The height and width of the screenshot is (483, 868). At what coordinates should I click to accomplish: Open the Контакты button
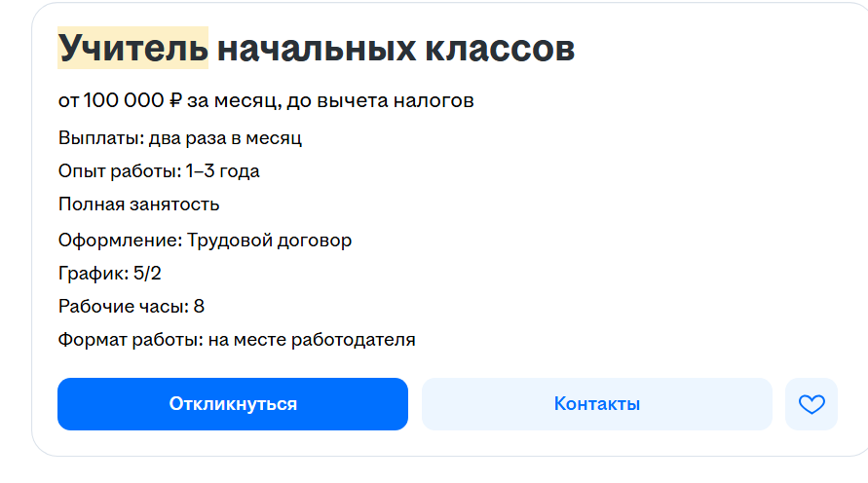(x=596, y=404)
